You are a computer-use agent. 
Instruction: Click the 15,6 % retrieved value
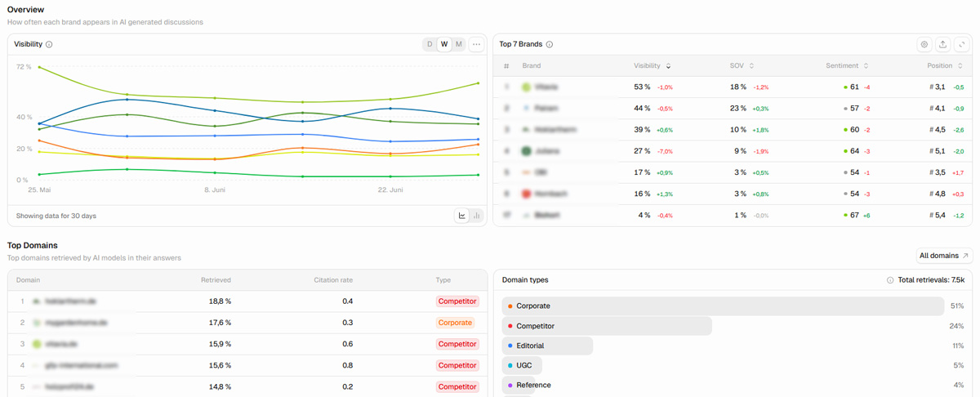[220, 365]
